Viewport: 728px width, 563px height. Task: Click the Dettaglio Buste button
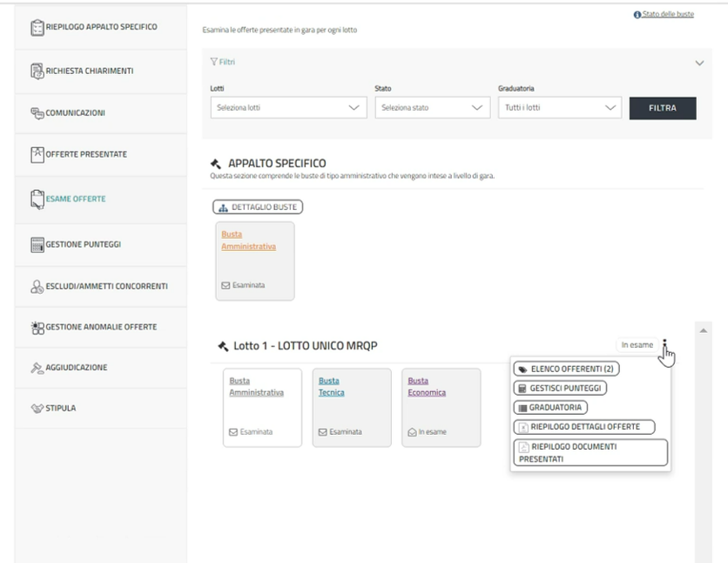(258, 207)
